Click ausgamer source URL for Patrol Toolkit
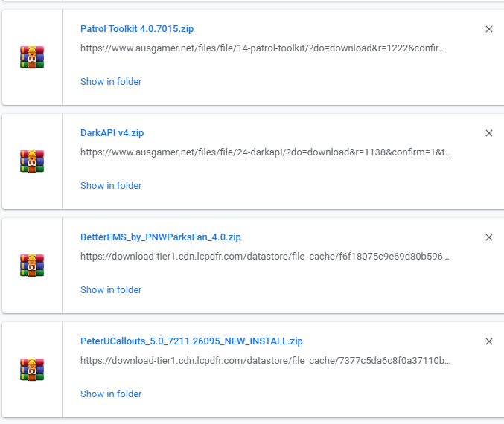This screenshot has height=424, width=504. tap(265, 48)
